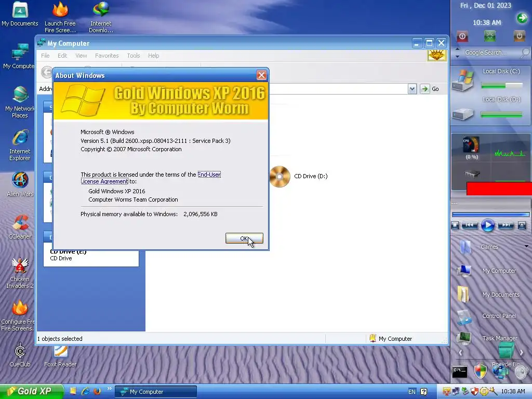Open Configure Free Fire Screensaver icon
The width and height of the screenshot is (532, 399).
pos(18,315)
